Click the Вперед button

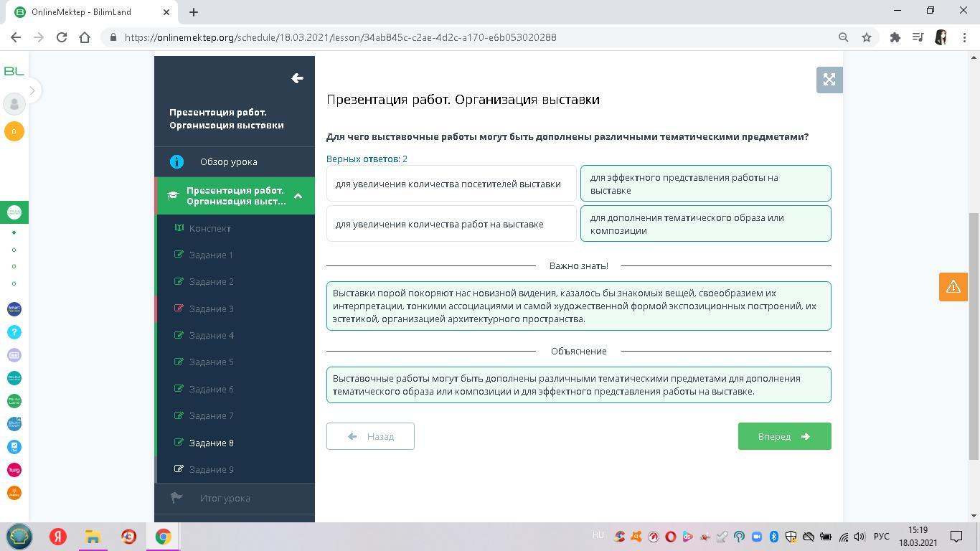tap(784, 436)
